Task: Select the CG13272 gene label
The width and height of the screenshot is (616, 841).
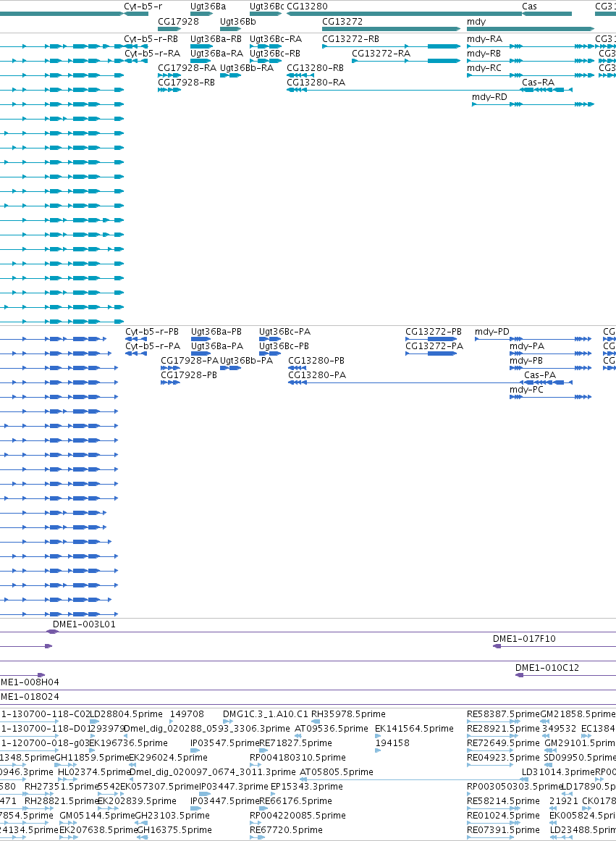Action: 342,22
